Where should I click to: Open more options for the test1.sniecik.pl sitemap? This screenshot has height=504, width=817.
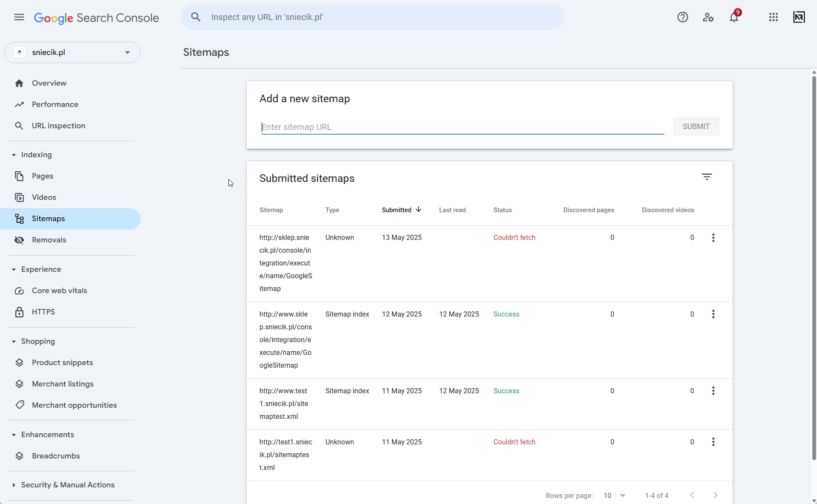(713, 442)
